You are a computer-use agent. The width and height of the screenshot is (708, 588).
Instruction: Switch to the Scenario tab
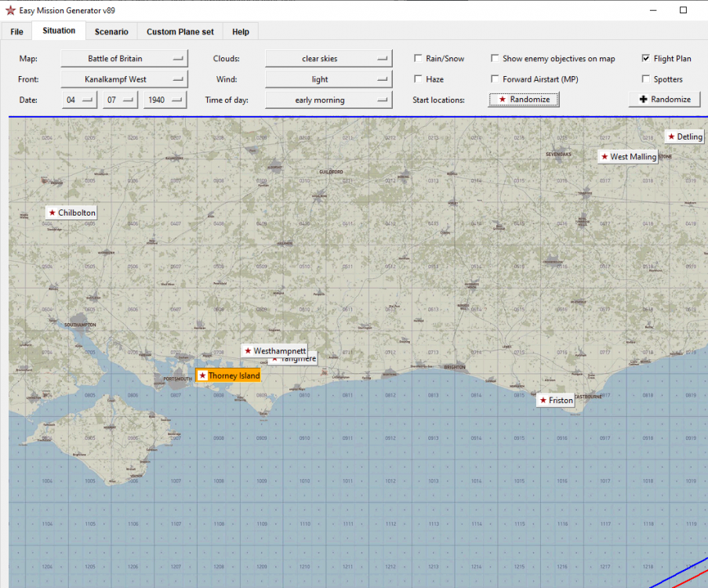[111, 31]
